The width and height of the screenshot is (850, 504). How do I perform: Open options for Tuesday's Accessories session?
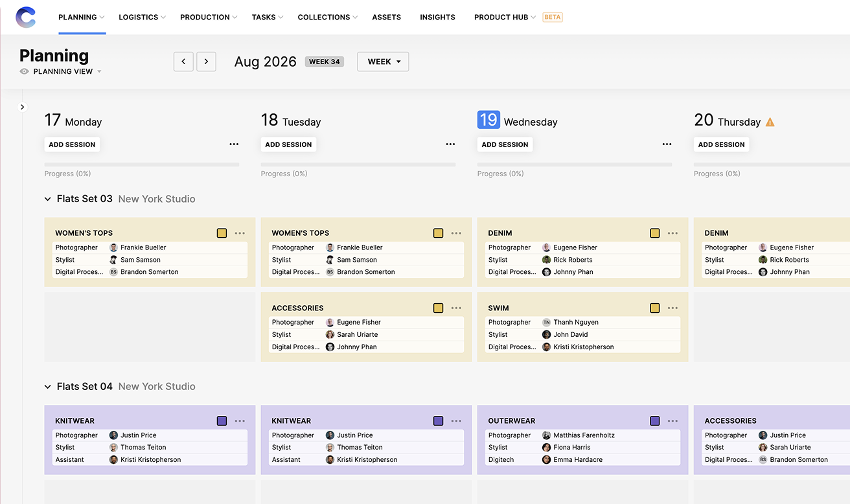click(456, 308)
